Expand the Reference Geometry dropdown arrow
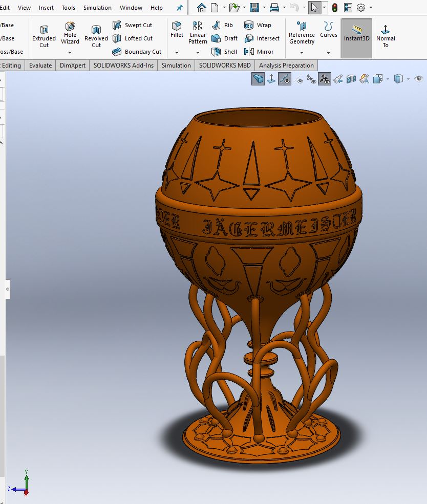The image size is (427, 504). (302, 52)
